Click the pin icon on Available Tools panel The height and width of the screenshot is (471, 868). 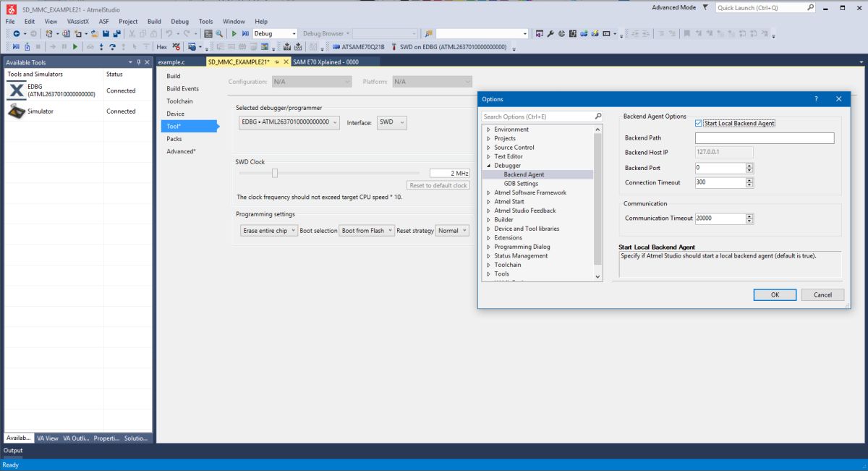tap(139, 62)
